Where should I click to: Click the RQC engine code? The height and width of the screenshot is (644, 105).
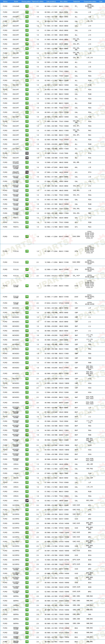pos(90,227)
